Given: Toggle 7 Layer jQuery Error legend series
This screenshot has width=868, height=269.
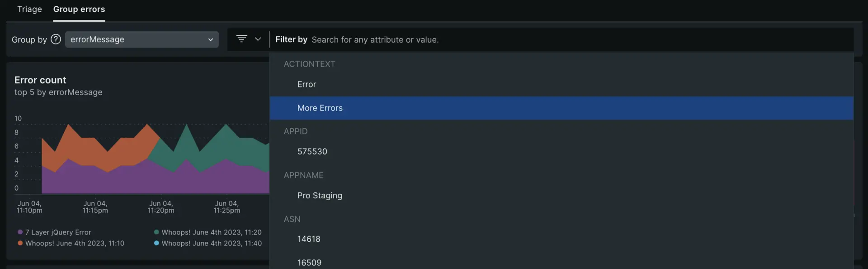Looking at the screenshot, I should (x=58, y=232).
